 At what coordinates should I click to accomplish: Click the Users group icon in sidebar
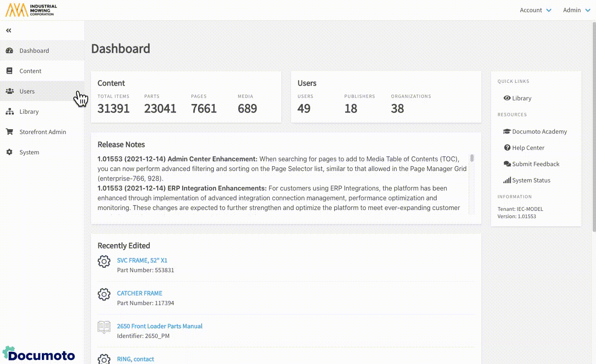(9, 91)
